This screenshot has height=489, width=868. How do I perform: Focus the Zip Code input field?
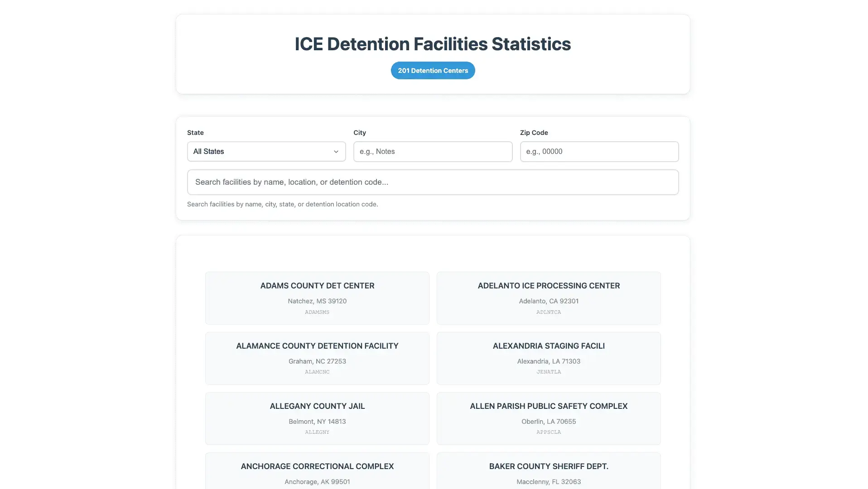(598, 151)
